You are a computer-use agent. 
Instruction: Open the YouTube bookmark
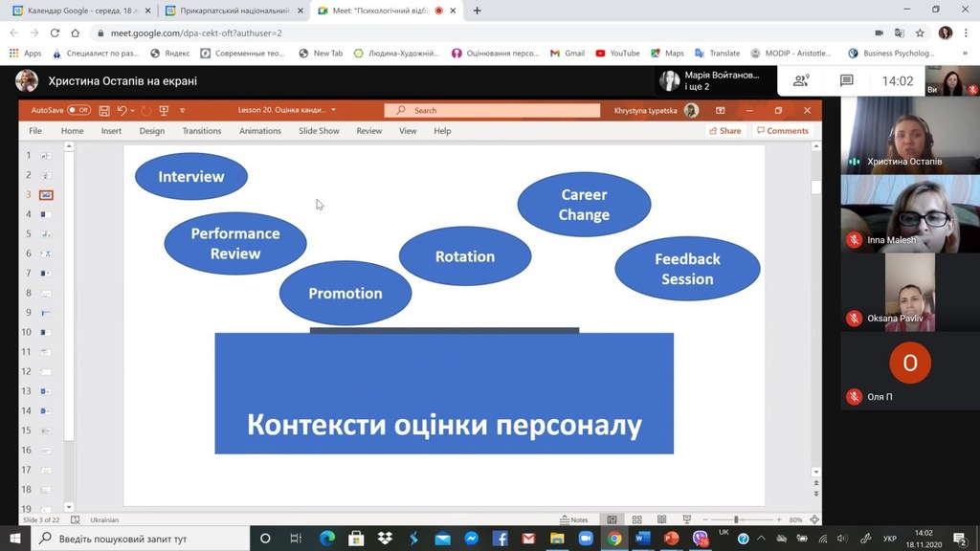[617, 54]
